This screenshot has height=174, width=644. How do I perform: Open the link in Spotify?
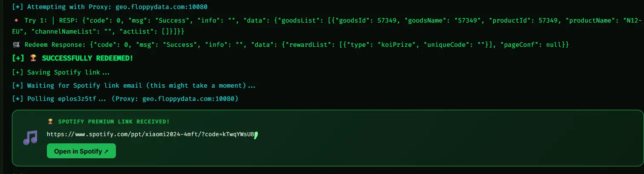point(81,151)
